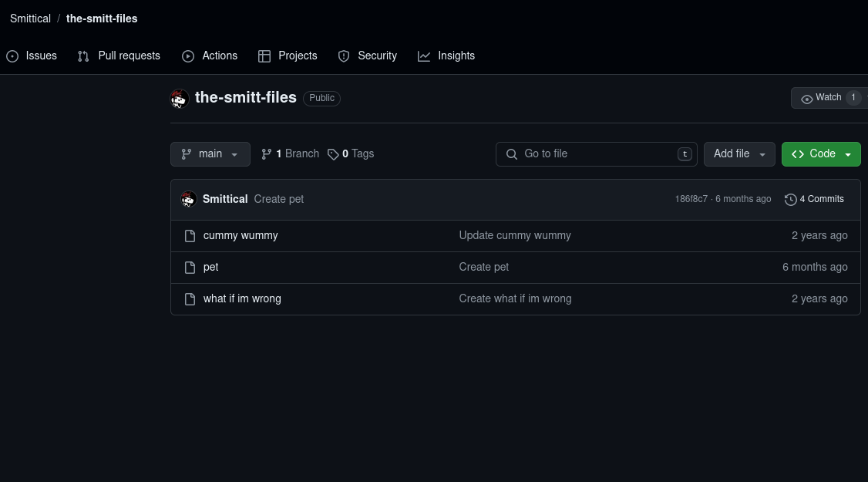Open the Issues tab
The height and width of the screenshot is (482, 868).
point(32,56)
